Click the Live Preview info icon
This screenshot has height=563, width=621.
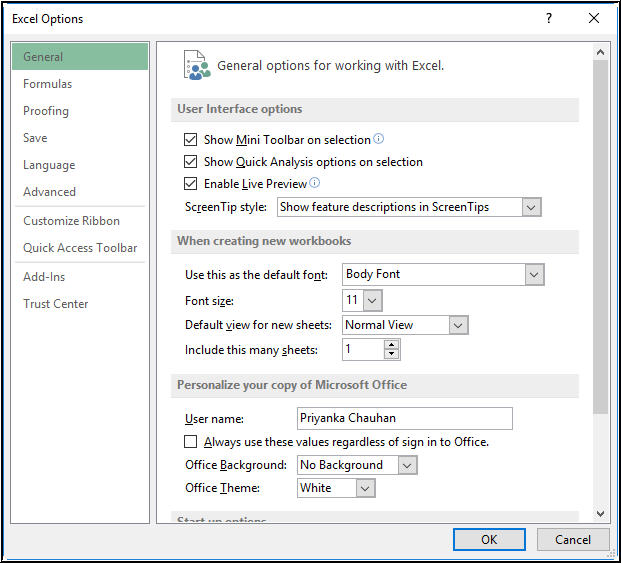[314, 183]
